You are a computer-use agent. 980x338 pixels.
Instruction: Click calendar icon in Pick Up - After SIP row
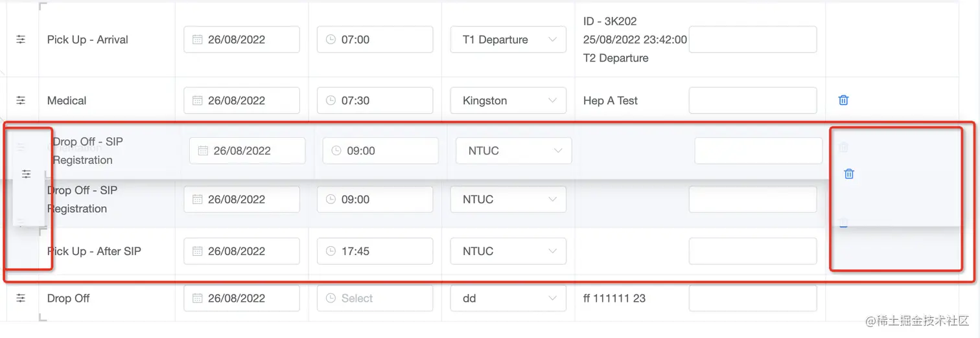click(198, 251)
